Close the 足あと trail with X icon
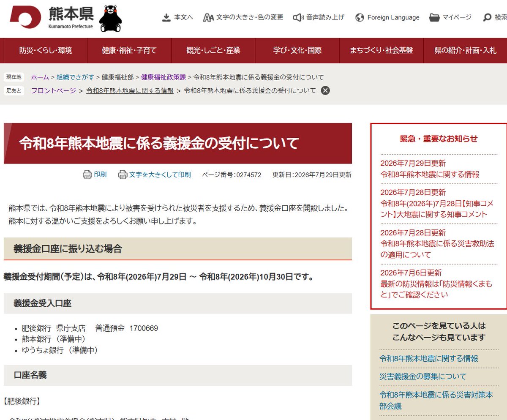This screenshot has height=420, width=507. click(x=325, y=90)
